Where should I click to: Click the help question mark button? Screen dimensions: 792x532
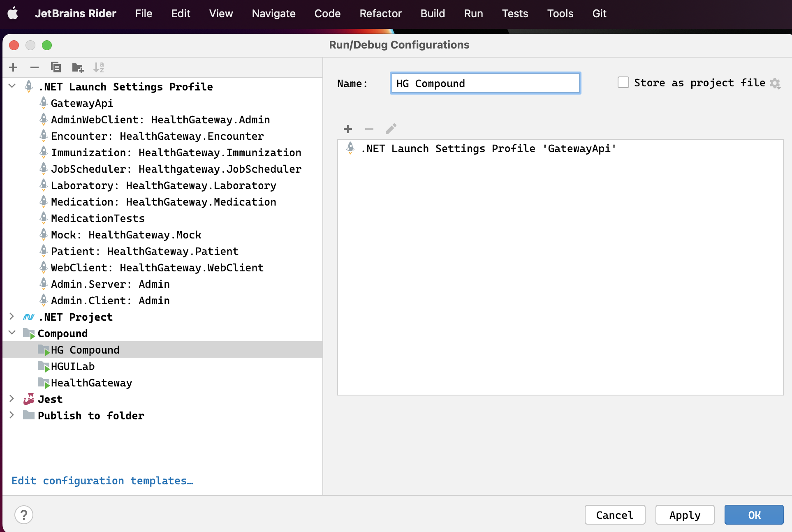24,515
